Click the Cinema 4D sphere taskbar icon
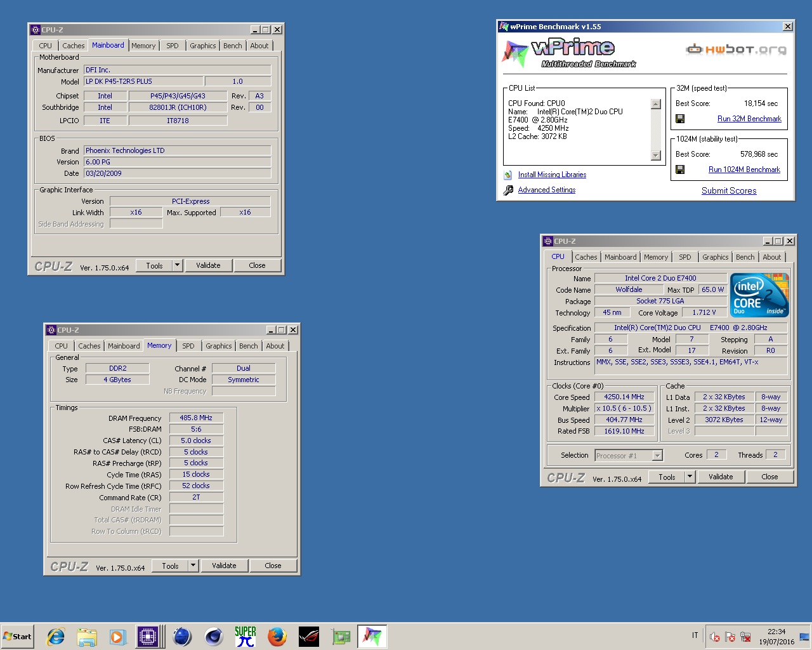 [214, 636]
